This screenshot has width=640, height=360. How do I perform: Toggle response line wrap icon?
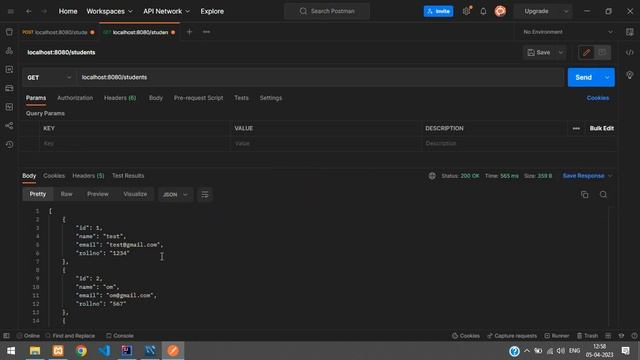(205, 195)
